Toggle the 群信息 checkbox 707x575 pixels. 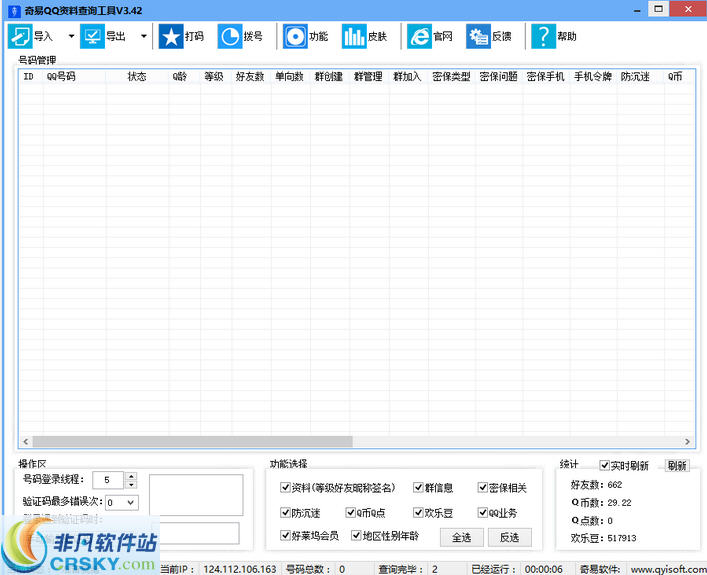coord(418,487)
